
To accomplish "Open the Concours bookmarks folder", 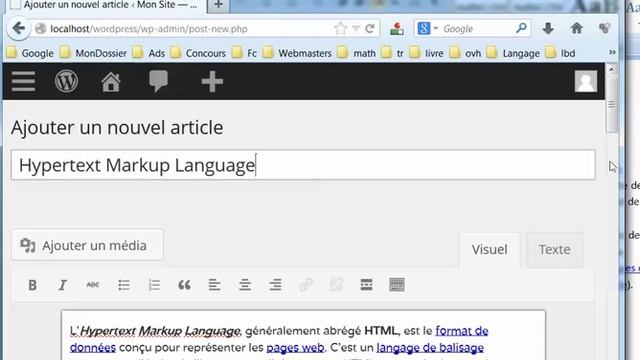I will click(x=198, y=53).
